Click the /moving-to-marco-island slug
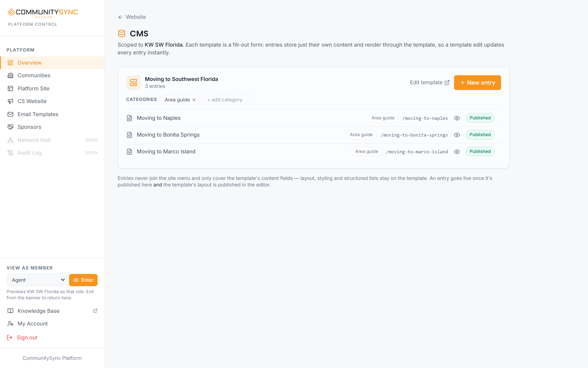This screenshot has width=588, height=368. [417, 152]
